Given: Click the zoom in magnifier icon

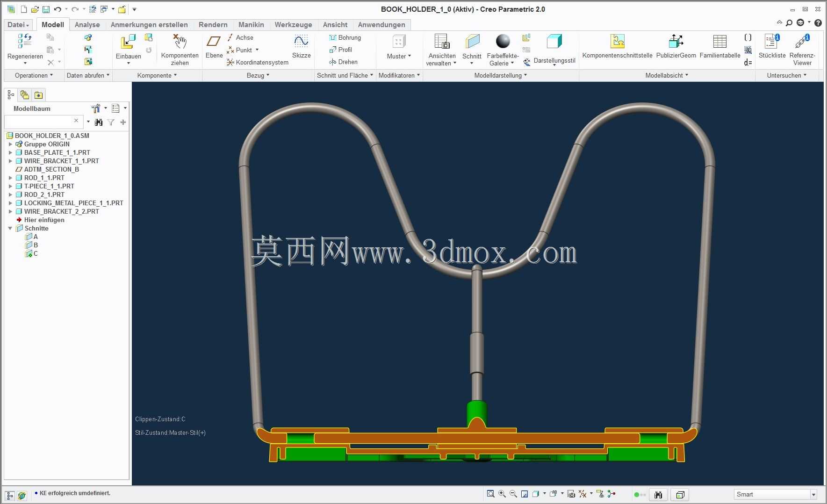Looking at the screenshot, I should (x=502, y=494).
